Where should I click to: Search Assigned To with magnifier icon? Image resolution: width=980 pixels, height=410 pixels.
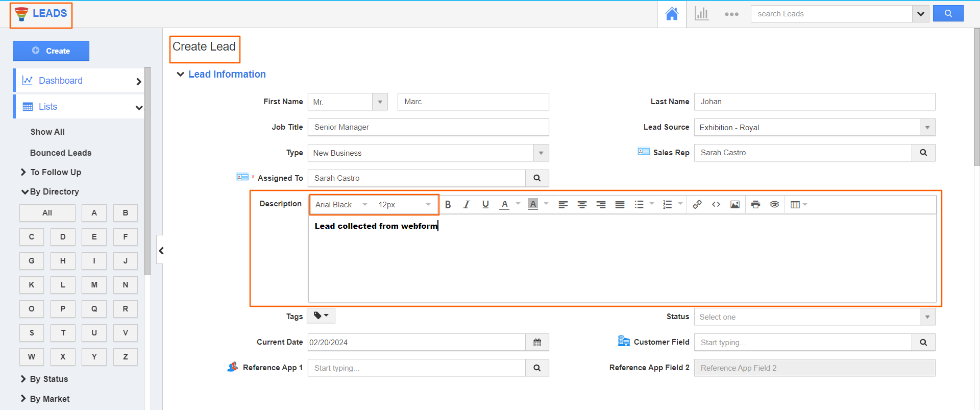pyautogui.click(x=537, y=178)
